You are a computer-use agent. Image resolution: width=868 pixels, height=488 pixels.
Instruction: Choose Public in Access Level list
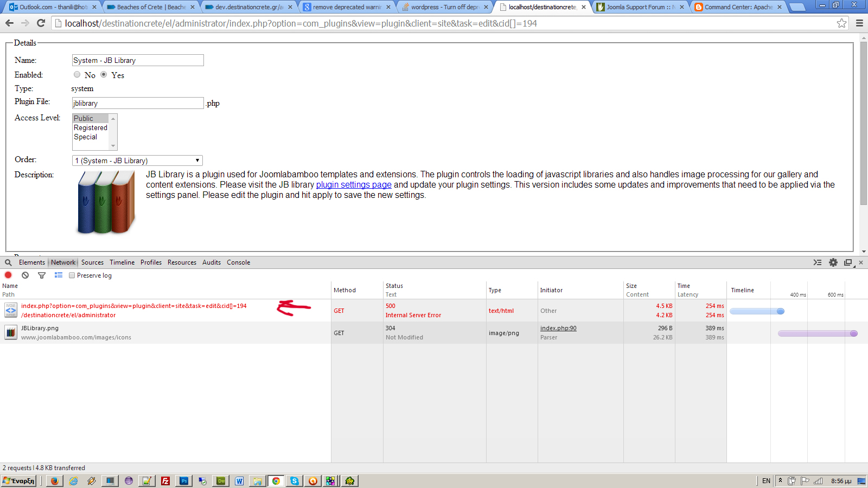pyautogui.click(x=91, y=118)
